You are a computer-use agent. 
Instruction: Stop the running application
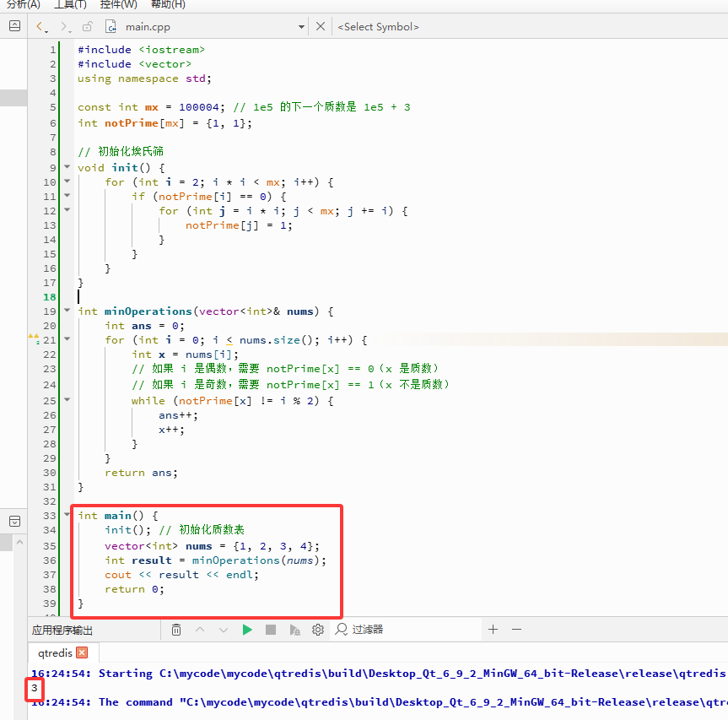pos(271,630)
